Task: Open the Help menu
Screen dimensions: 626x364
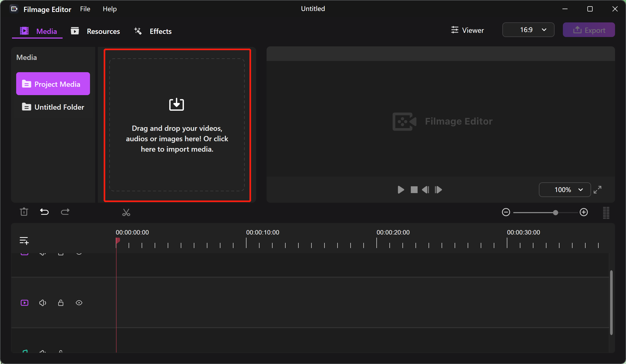Action: click(x=110, y=9)
